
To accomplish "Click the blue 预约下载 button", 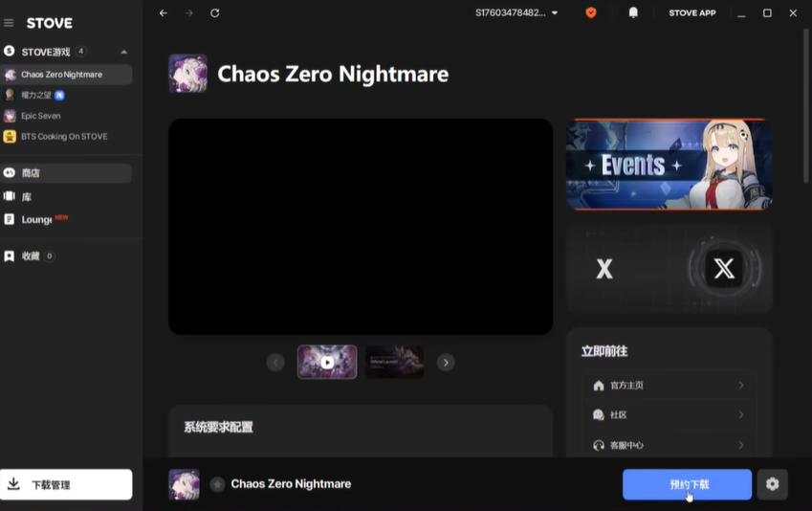I will point(688,484).
